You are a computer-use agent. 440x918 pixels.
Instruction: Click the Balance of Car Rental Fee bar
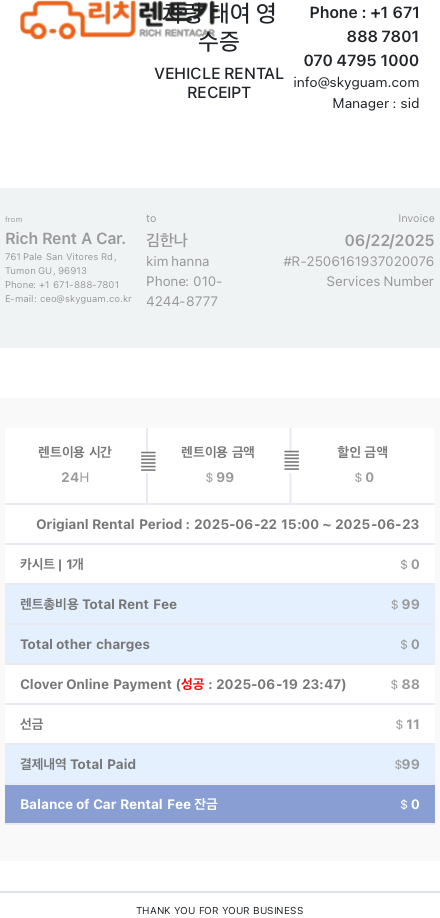coord(220,804)
